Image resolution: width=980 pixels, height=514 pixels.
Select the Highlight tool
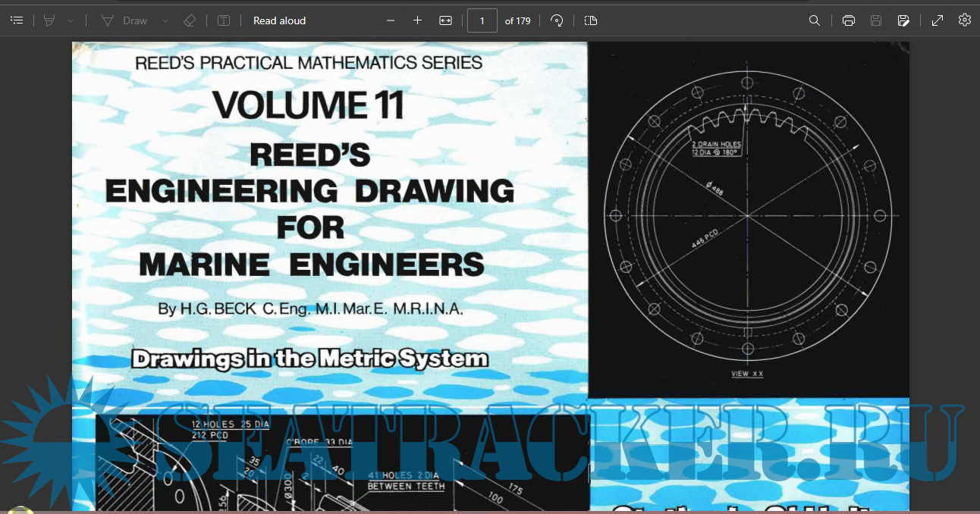pyautogui.click(x=49, y=20)
